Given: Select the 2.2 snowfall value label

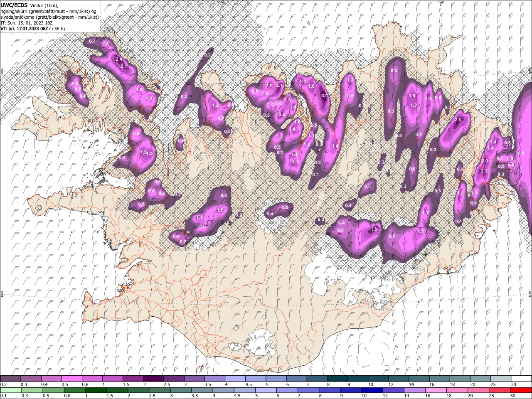Looking at the screenshot, I should pos(484,171).
